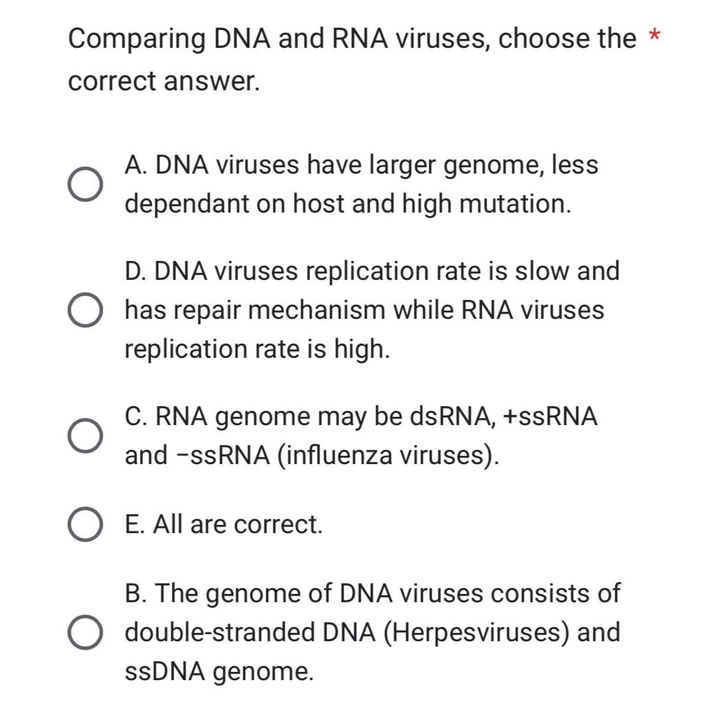Select radio button for option B
The height and width of the screenshot is (728, 728).
84,631
